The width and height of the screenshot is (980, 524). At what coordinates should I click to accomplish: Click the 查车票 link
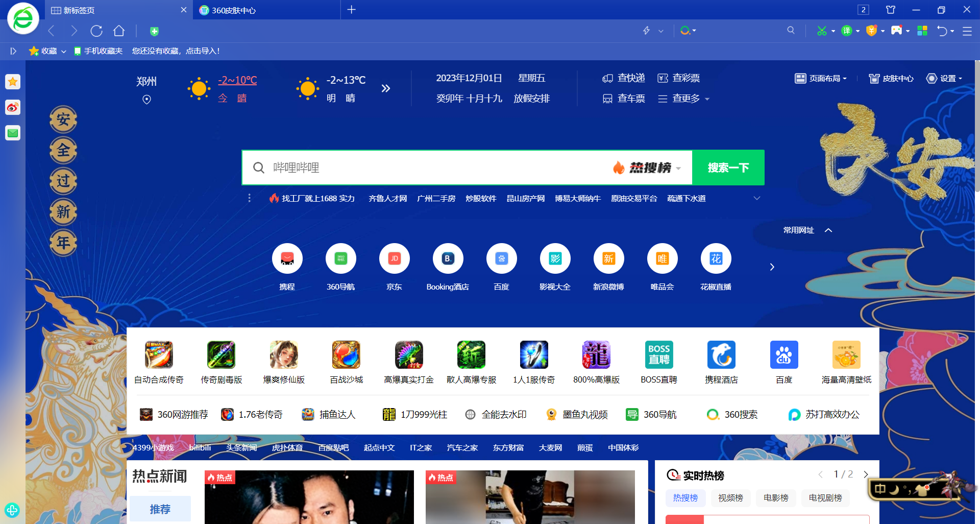(x=624, y=99)
